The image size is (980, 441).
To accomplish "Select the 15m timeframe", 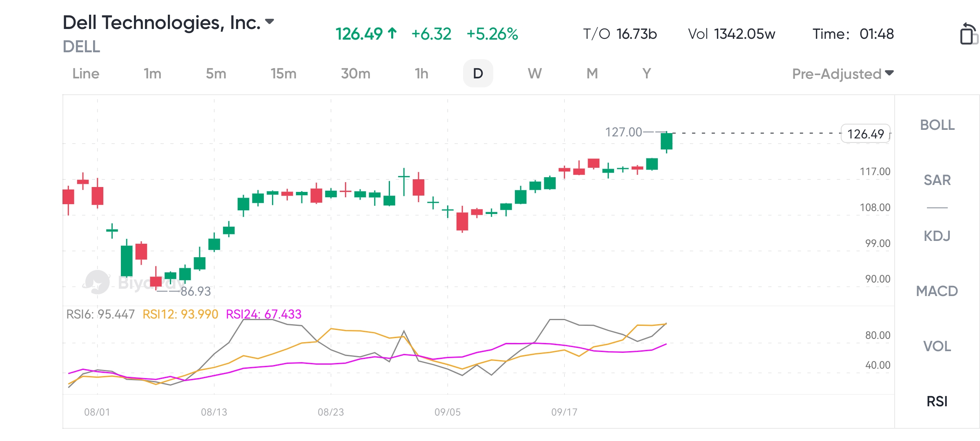I will pyautogui.click(x=283, y=73).
